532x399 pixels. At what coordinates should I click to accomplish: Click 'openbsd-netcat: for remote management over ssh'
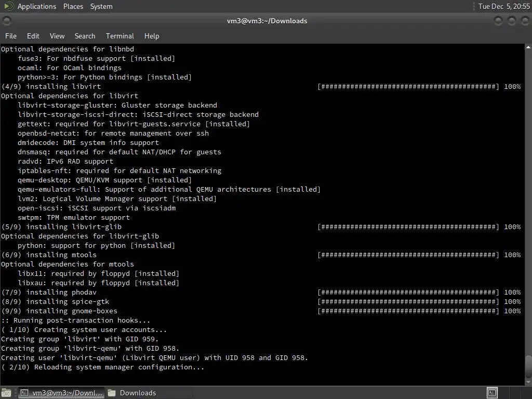[113, 134]
